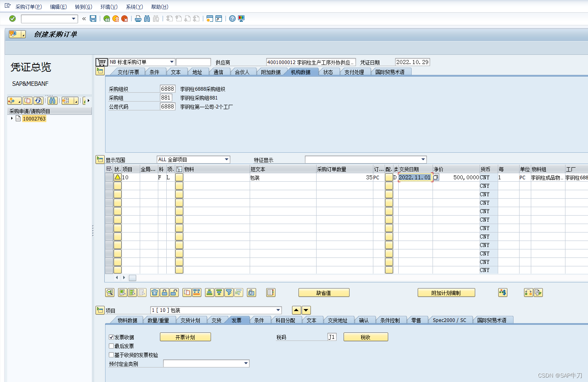Click binoculars search icon in document overview
This screenshot has width=588, height=382.
point(52,101)
